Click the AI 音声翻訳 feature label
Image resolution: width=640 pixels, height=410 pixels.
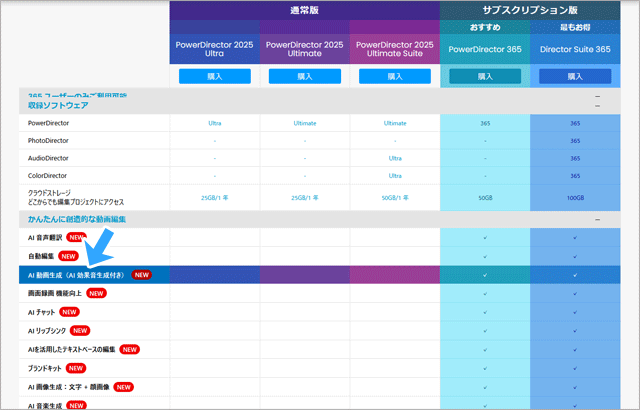(45, 237)
